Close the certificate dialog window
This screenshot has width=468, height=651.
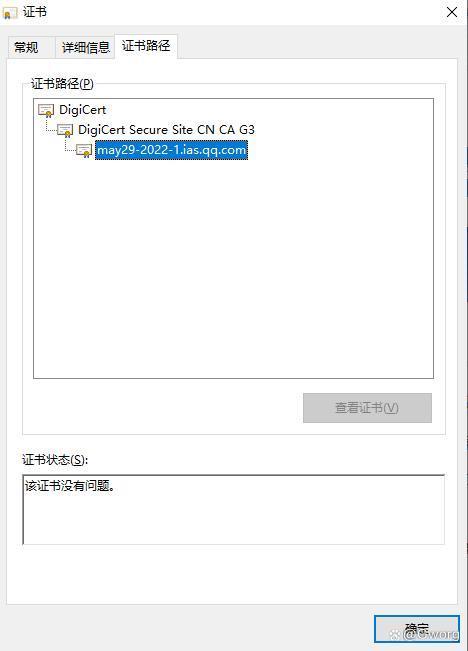tap(452, 12)
